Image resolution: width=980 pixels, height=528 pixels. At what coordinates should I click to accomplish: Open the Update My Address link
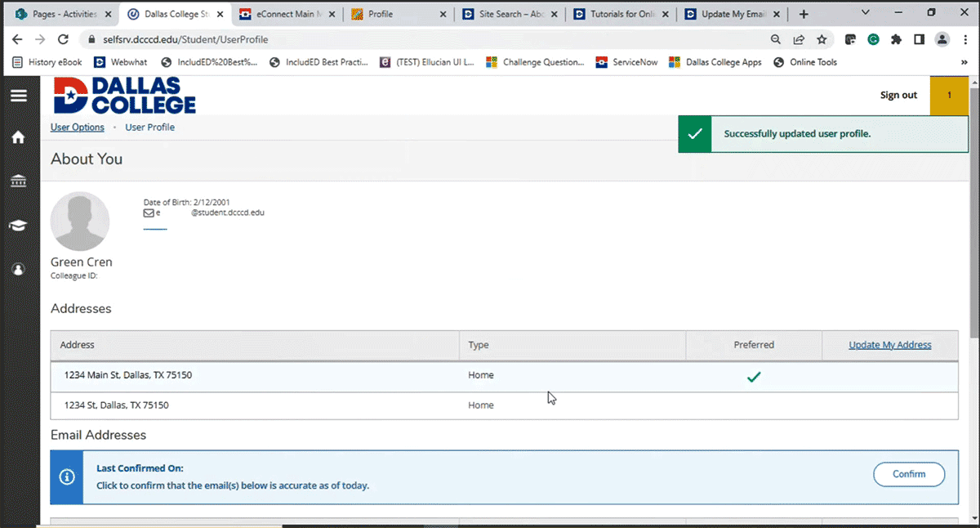(889, 344)
